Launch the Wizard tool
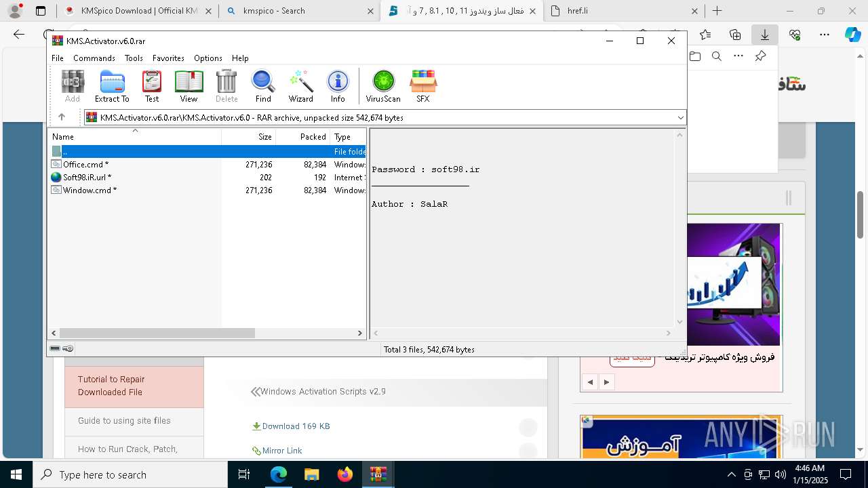Image resolution: width=868 pixels, height=488 pixels. 301,86
